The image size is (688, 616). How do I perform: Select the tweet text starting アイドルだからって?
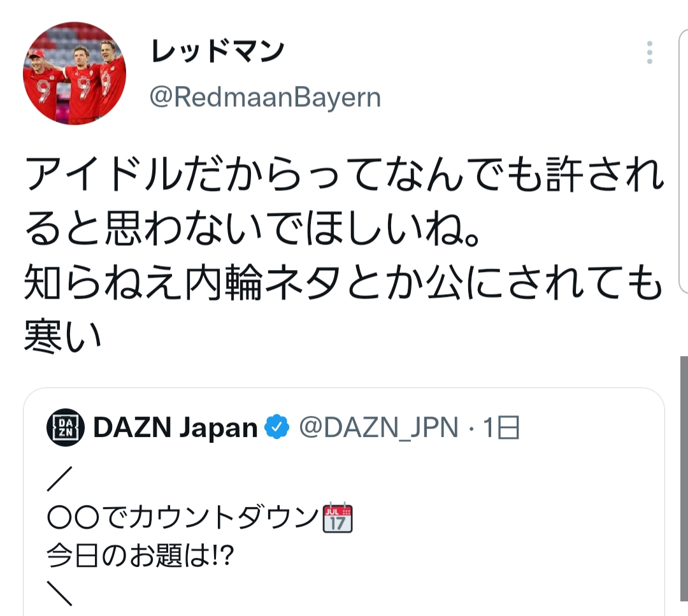[343, 201]
